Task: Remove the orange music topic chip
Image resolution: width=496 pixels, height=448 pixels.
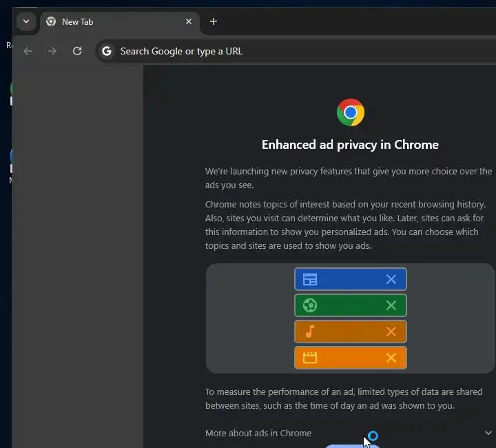Action: (391, 332)
